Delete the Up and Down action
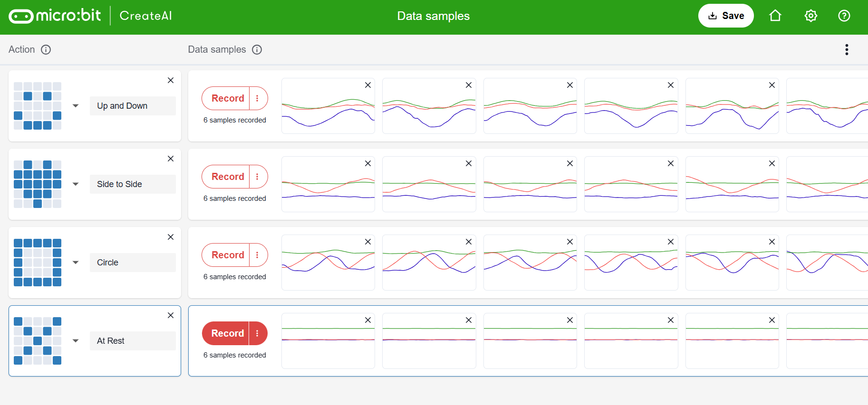The height and width of the screenshot is (405, 868). pos(171,80)
